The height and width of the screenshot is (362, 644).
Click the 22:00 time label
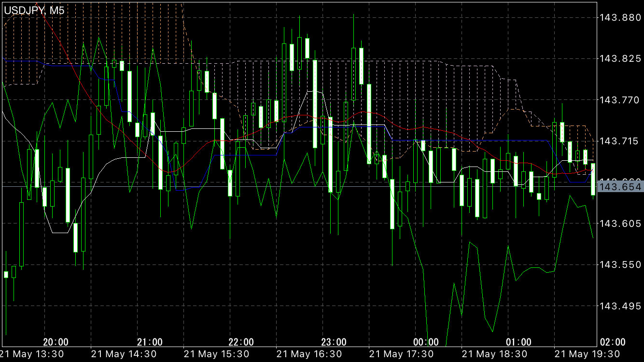pos(241,342)
